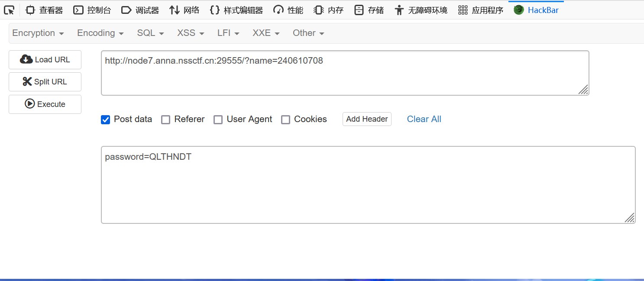
Task: Open the XSS dropdown menu
Action: click(191, 33)
